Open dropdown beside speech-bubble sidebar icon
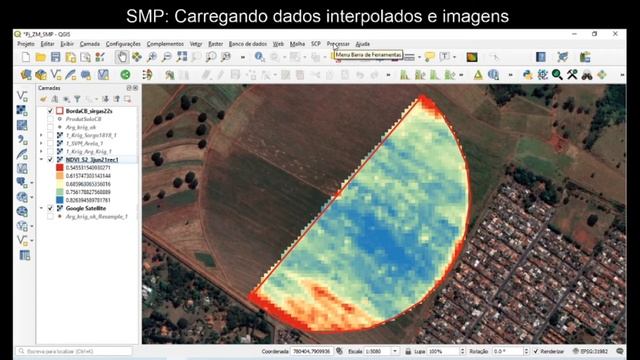Viewport: 640px width, 360px height. pos(32,182)
